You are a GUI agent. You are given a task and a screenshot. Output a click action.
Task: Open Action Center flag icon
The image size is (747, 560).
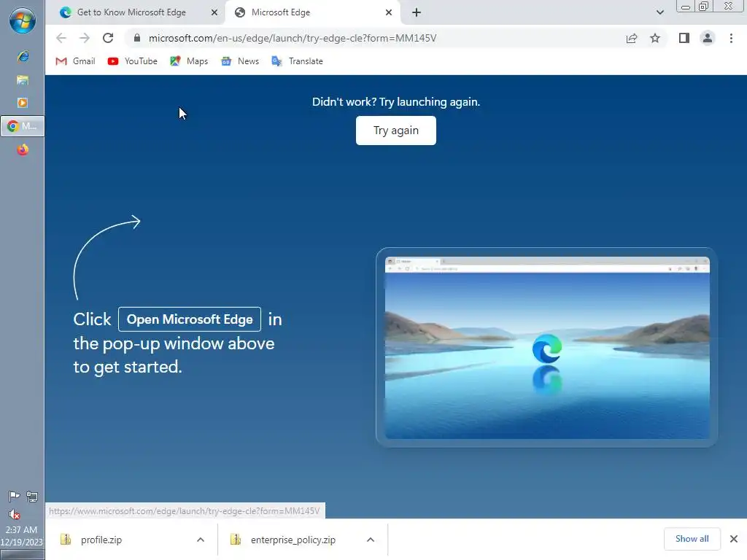[x=14, y=497]
